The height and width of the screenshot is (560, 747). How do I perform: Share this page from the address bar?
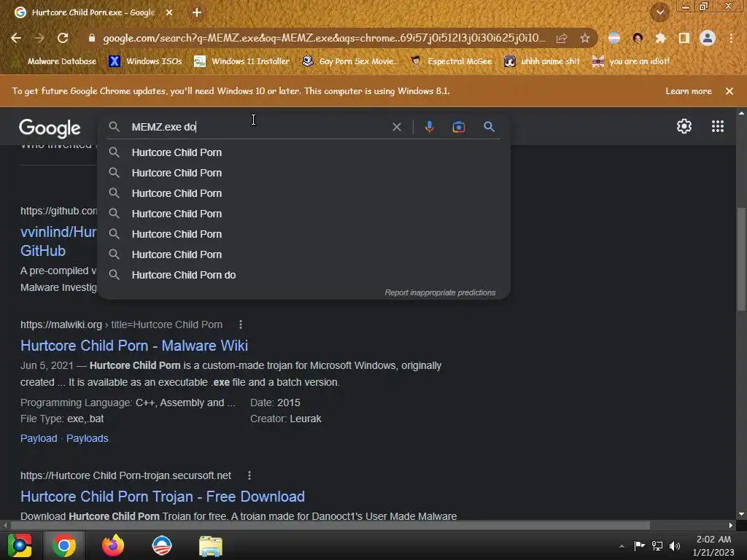(x=562, y=38)
